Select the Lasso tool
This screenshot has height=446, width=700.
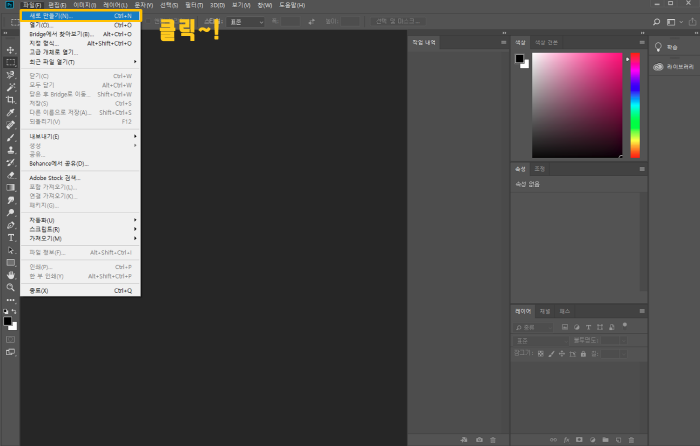pyautogui.click(x=10, y=75)
